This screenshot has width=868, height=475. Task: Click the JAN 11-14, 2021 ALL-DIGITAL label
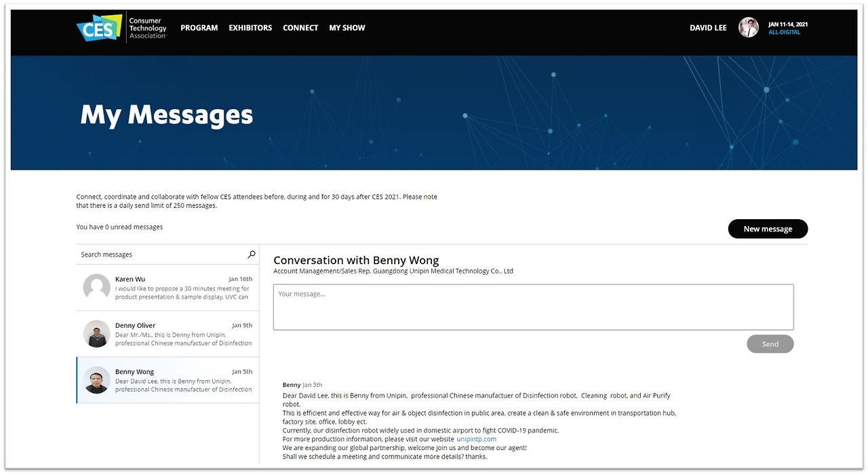(x=788, y=28)
